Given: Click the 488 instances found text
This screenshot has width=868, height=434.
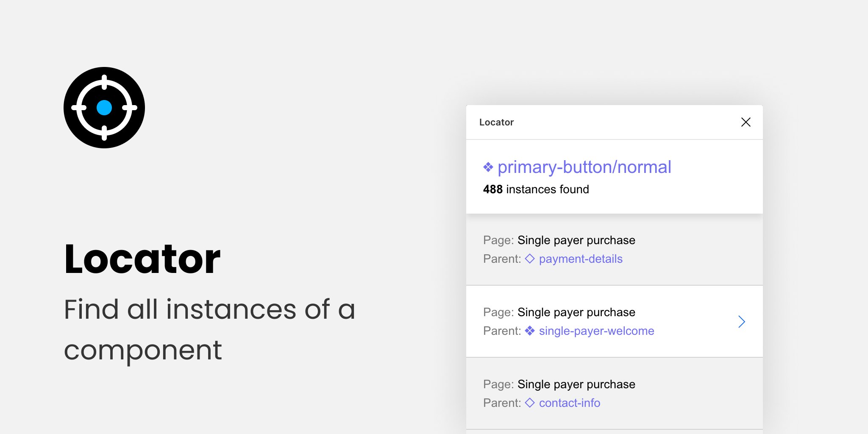Looking at the screenshot, I should tap(536, 189).
